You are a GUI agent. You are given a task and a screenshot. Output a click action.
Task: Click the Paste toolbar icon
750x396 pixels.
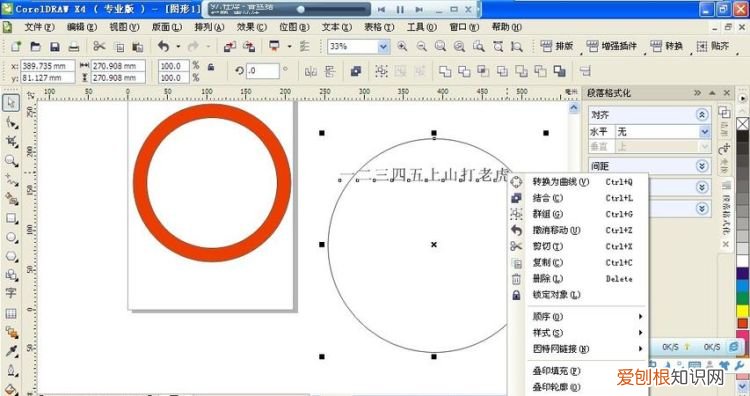tap(138, 46)
